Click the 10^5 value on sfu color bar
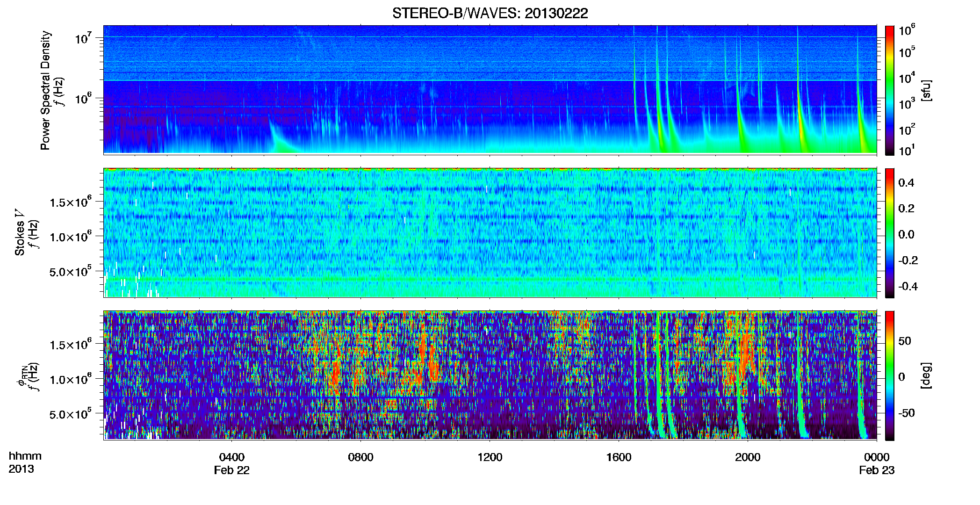980x505 pixels. pyautogui.click(x=907, y=51)
